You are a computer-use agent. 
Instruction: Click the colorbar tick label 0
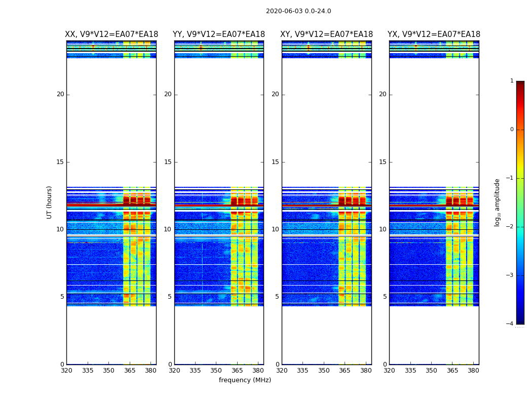[x=511, y=130]
